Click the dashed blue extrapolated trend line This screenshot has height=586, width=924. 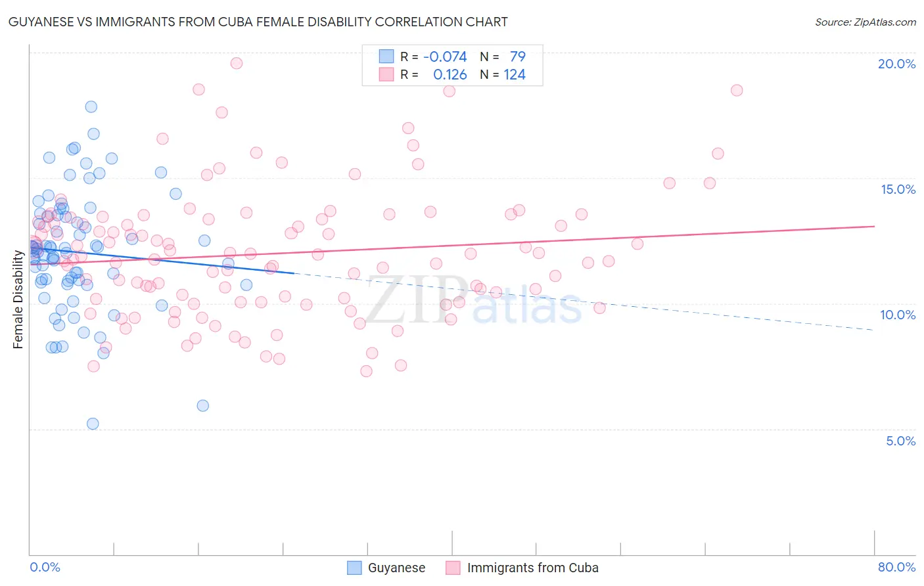(584, 301)
